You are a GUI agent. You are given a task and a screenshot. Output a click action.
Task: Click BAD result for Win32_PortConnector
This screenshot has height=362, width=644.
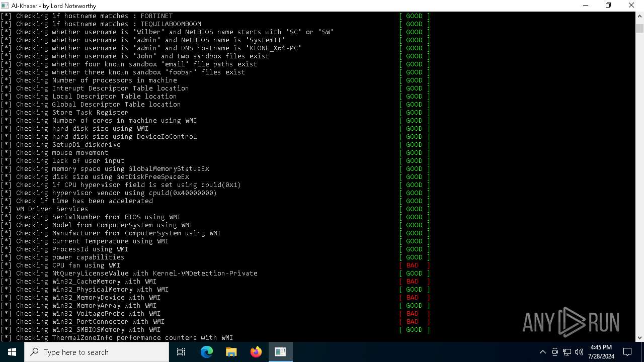click(415, 322)
